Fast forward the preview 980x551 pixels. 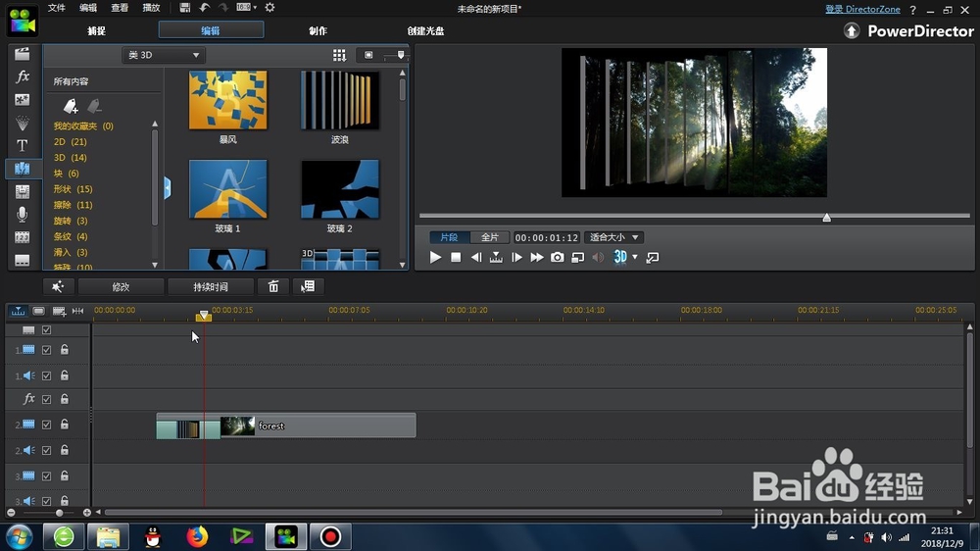[x=537, y=257]
